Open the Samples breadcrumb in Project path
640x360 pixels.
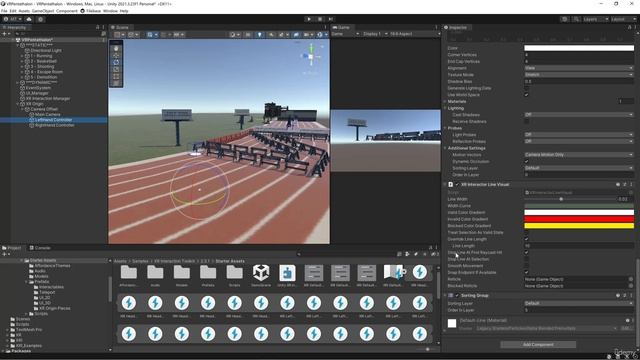(x=140, y=261)
